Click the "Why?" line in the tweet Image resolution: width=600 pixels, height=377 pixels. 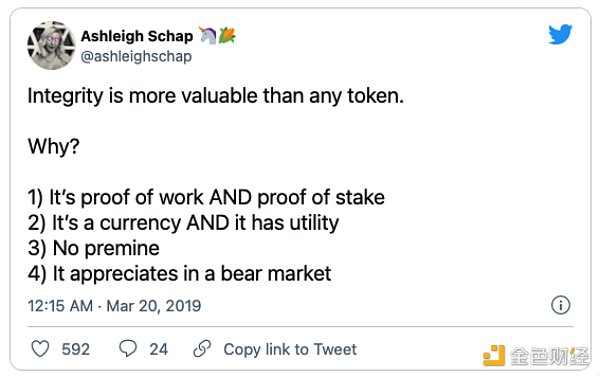click(54, 146)
